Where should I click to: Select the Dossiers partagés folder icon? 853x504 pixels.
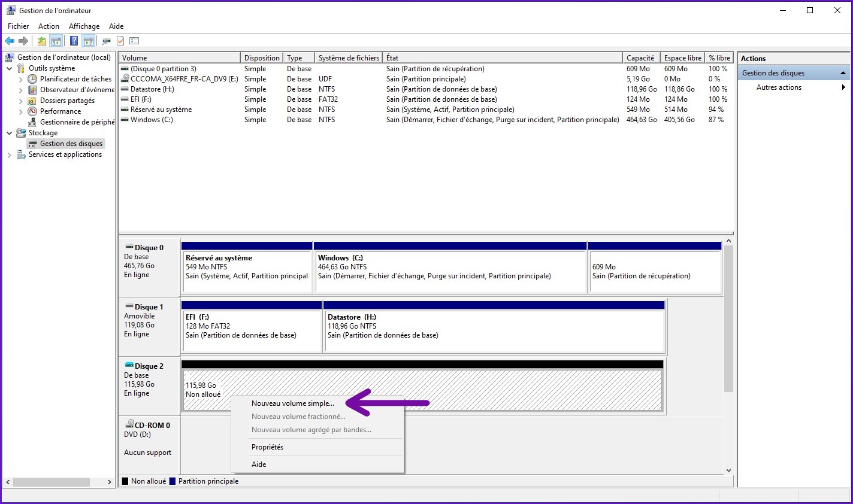32,101
